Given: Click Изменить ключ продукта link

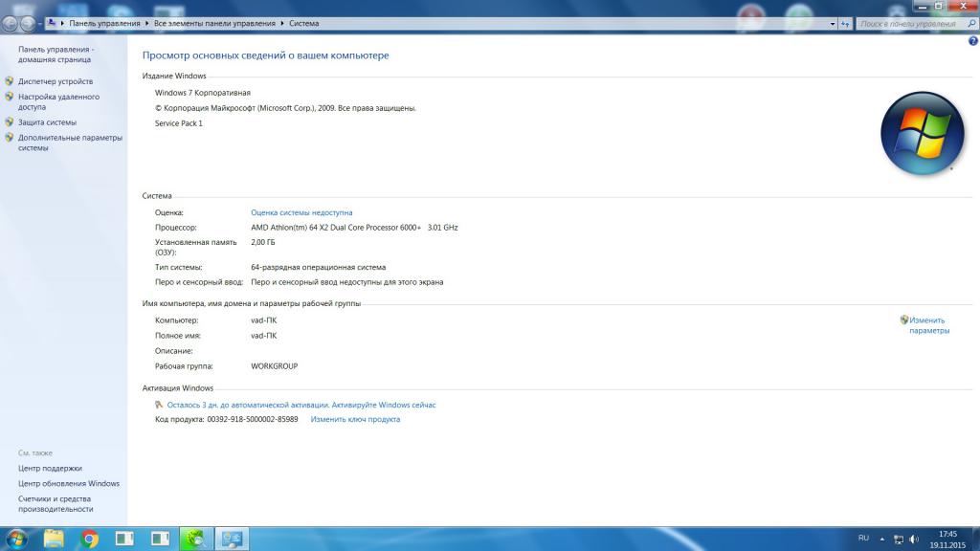Looking at the screenshot, I should [x=355, y=419].
